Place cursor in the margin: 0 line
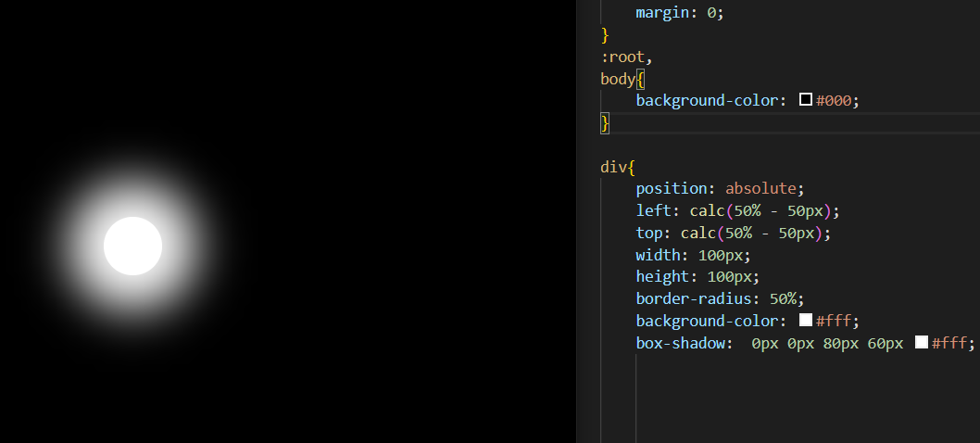The height and width of the screenshot is (443, 980). [x=679, y=13]
